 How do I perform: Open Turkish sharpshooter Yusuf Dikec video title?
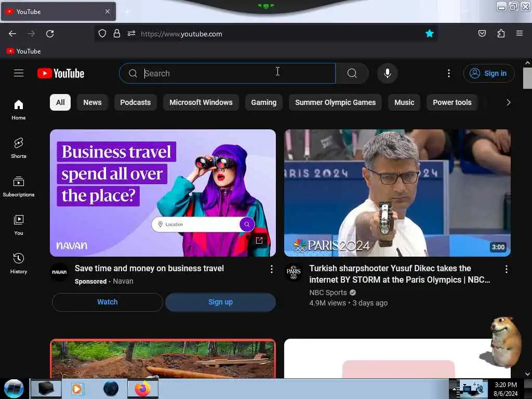point(400,274)
